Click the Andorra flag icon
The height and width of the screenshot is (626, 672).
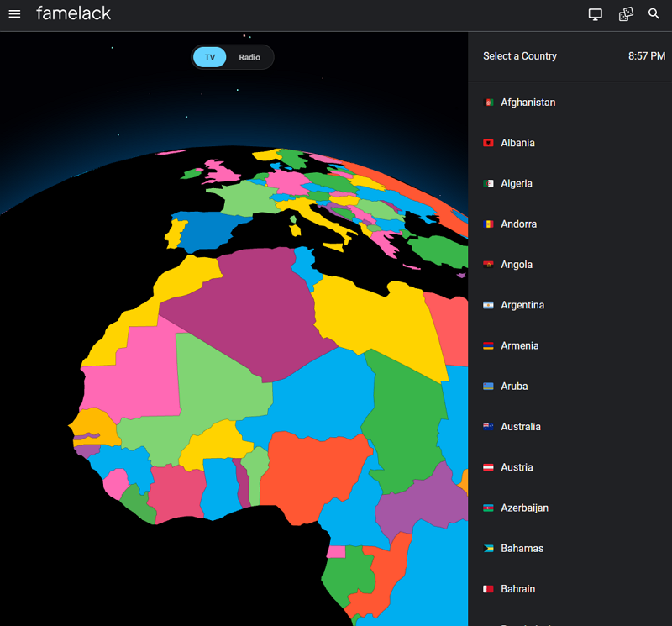coord(488,224)
